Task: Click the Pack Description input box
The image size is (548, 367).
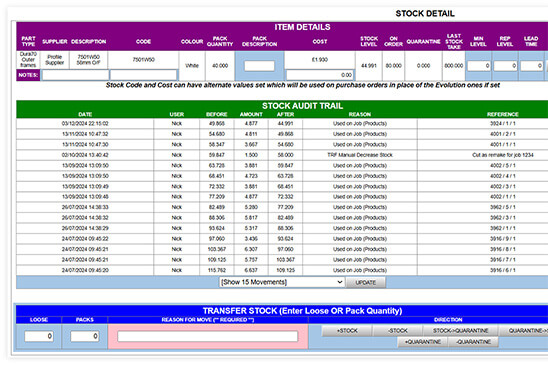Action: (259, 66)
